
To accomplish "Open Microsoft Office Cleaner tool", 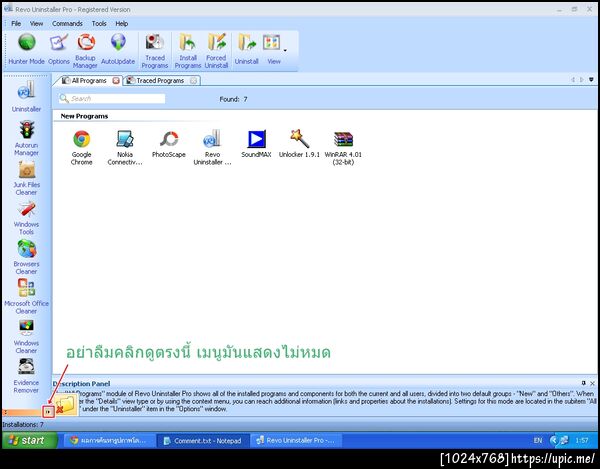I will pos(26,296).
